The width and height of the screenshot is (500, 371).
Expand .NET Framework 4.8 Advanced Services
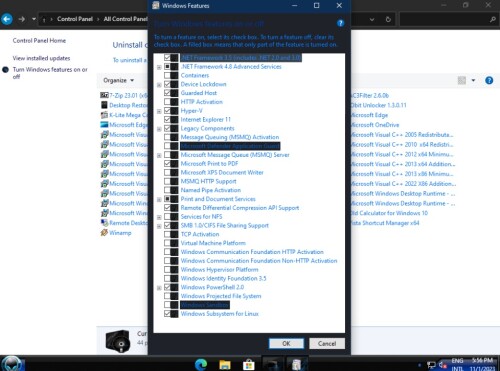coord(159,67)
